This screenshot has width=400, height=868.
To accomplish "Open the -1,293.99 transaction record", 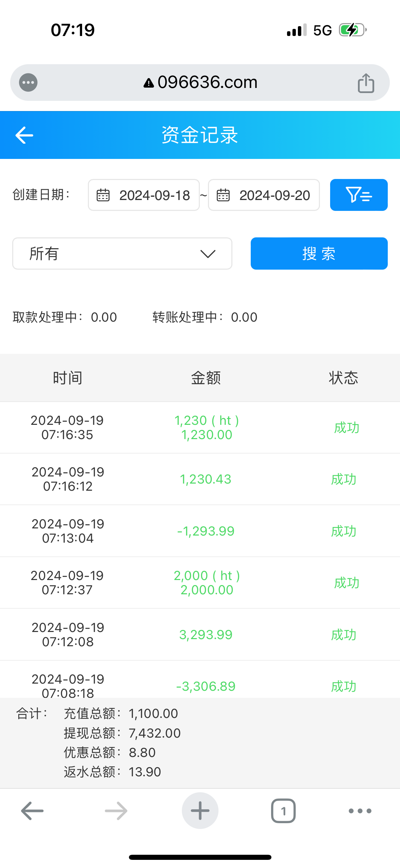I will tap(200, 531).
